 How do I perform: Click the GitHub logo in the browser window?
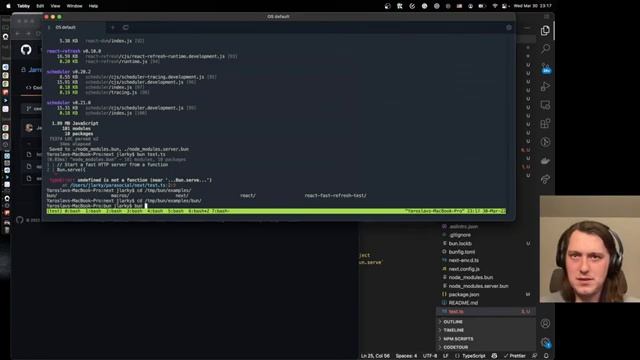[26, 50]
